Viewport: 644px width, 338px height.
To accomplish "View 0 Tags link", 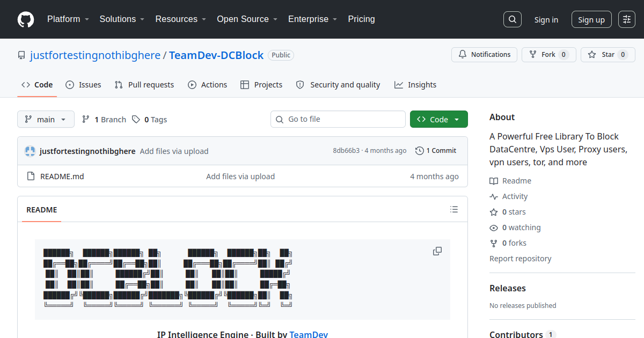I will tap(150, 120).
